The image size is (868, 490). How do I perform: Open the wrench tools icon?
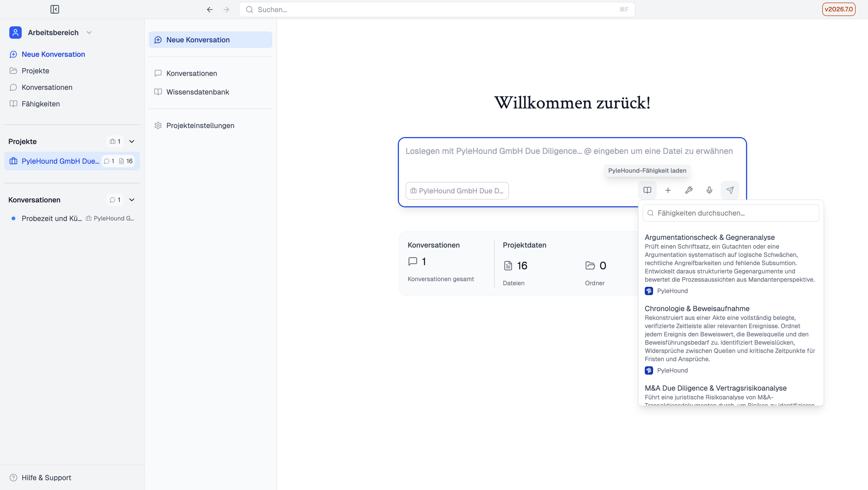pos(689,190)
